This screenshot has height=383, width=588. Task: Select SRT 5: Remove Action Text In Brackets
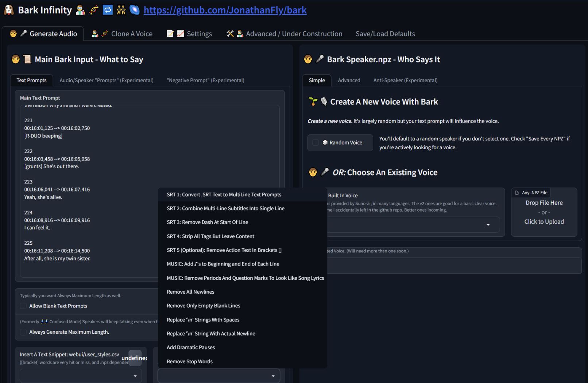pos(242,250)
